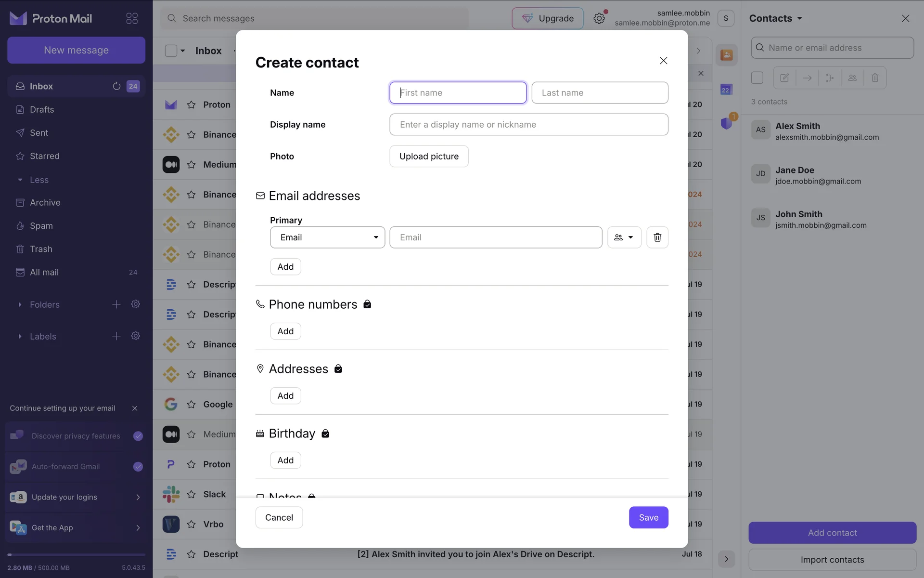Click the merge contacts toolbar icon

point(830,78)
